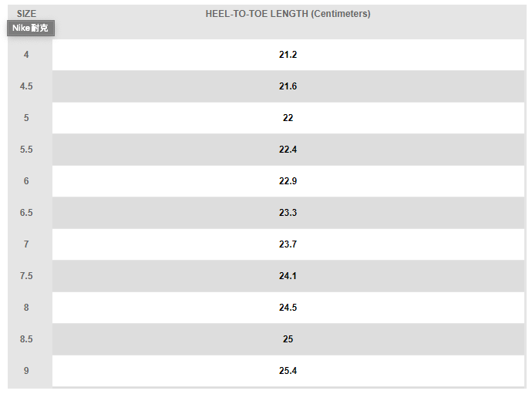Screen dimensions: 532x394
Task: Select the 21.2 length value
Action: click(x=288, y=55)
